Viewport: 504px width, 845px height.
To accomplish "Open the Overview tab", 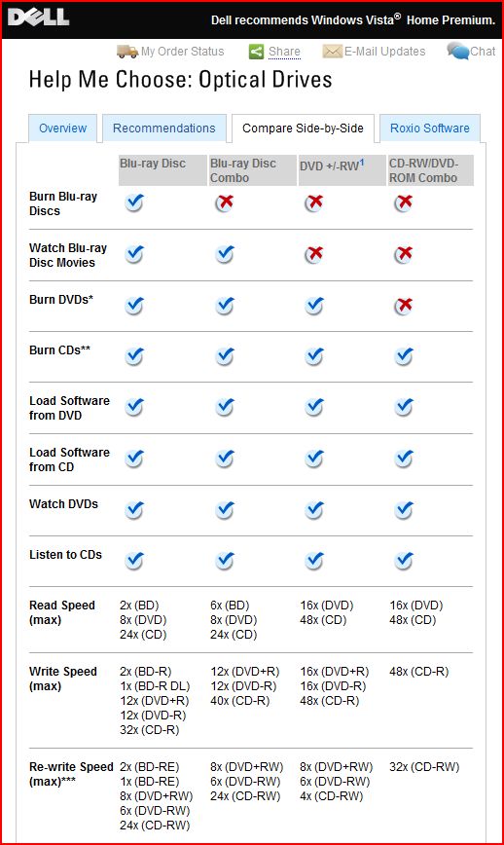I will [62, 129].
